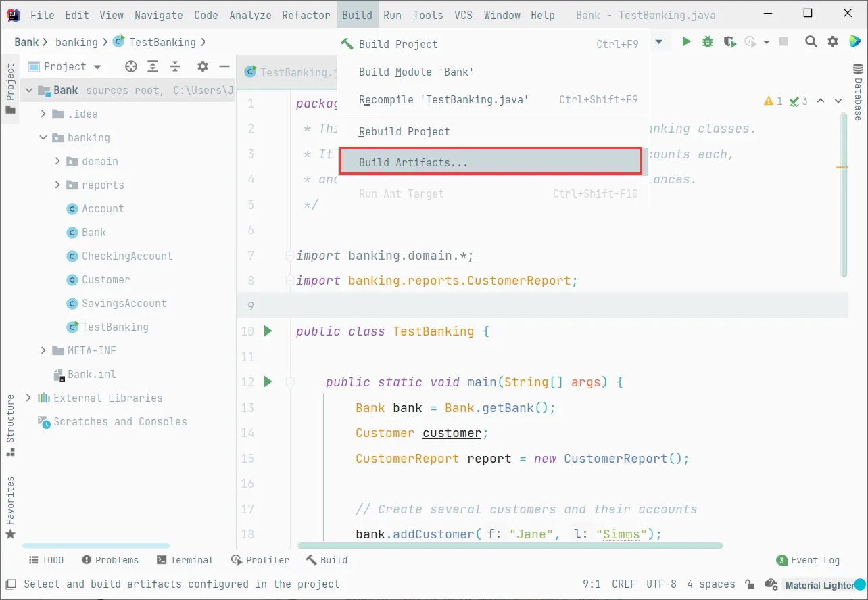868x600 pixels.
Task: Click Expand All in Project panel toolbar
Action: (x=153, y=66)
